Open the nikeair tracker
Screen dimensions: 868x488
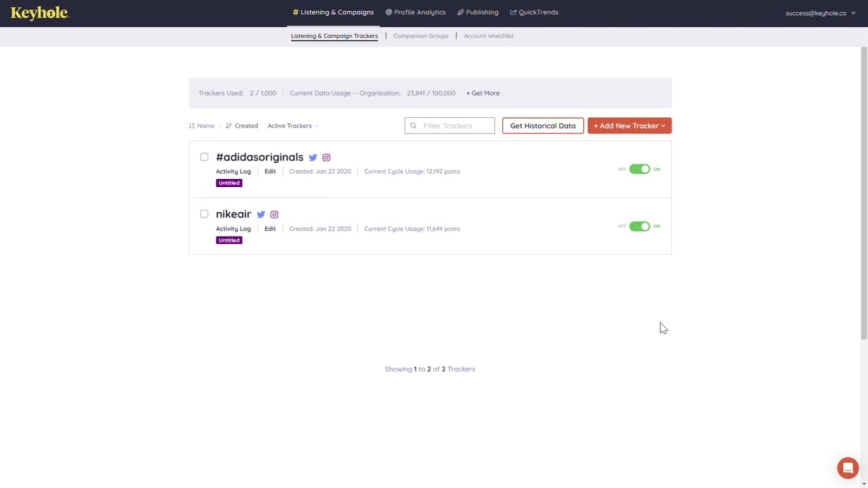coord(233,214)
